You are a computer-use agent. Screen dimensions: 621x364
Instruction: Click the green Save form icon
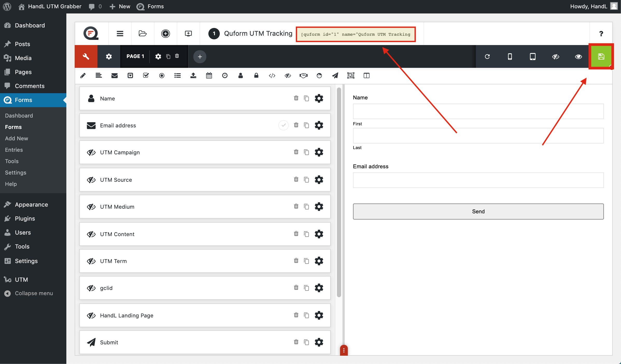[x=601, y=56]
